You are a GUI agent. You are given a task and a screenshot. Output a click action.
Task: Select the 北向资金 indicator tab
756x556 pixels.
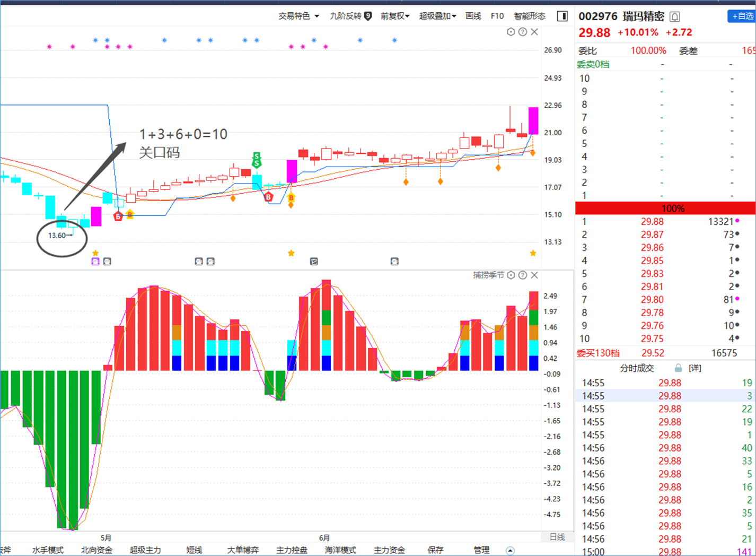[x=96, y=550]
